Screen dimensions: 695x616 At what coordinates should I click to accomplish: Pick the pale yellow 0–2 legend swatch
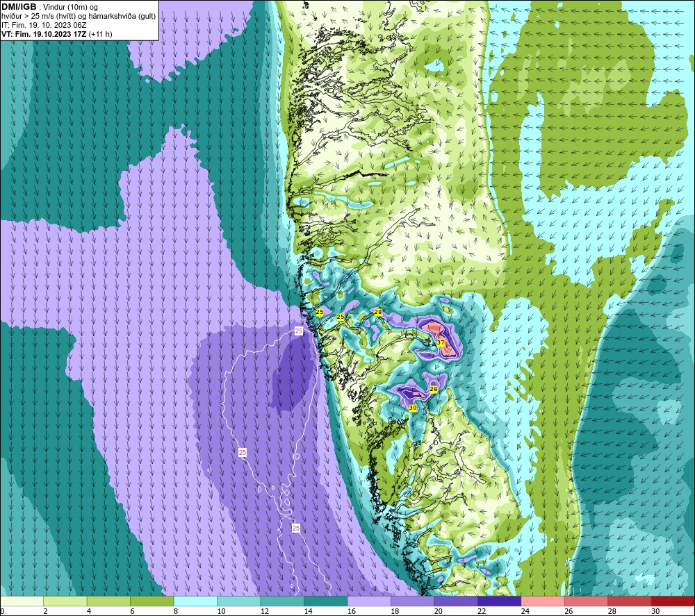coord(22,601)
